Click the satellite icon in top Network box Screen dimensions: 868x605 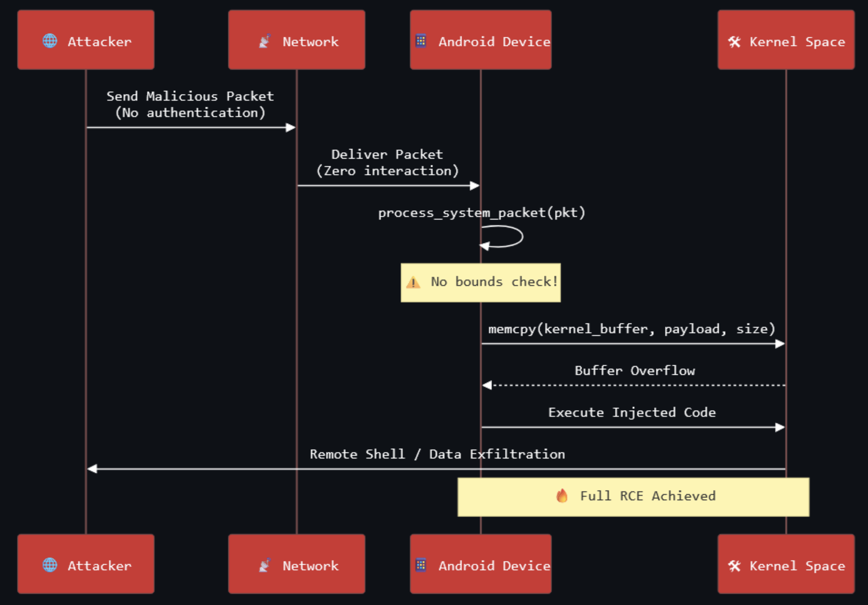pos(264,41)
